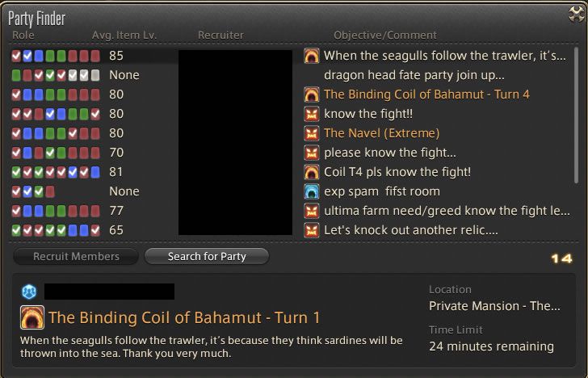
Task: Click the duty icon beside "When the seagulls follow"
Action: point(312,56)
